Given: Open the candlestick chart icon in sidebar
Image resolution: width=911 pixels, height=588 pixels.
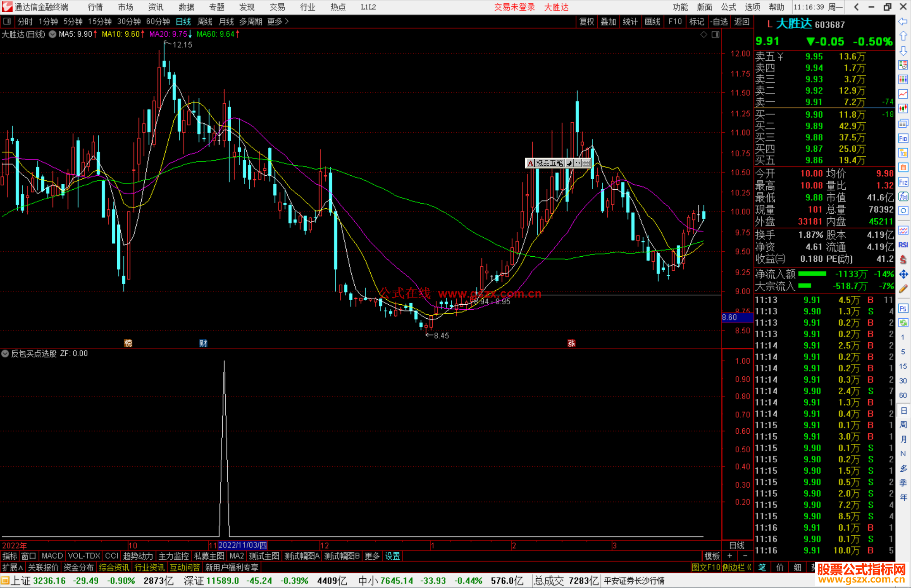Looking at the screenshot, I should click(903, 109).
